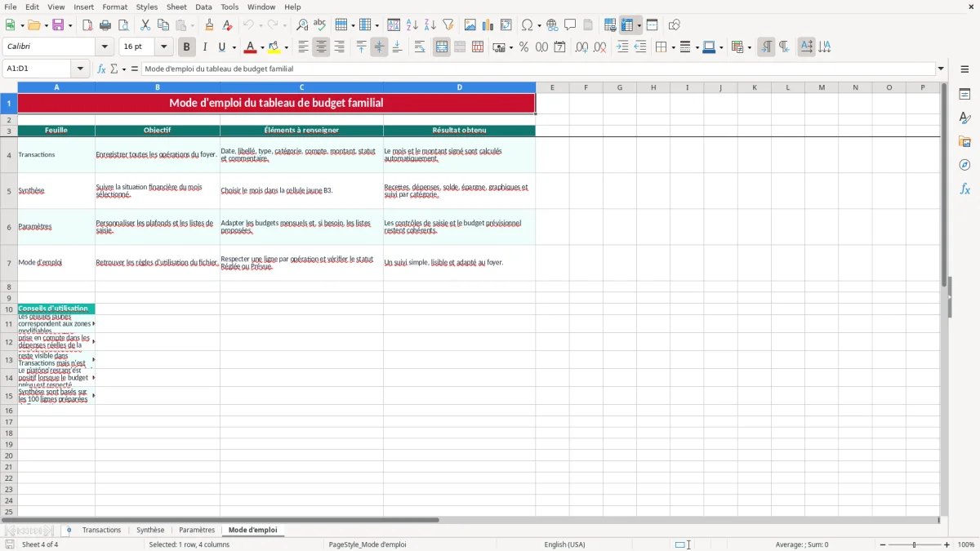Screen dimensions: 980x551
Task: Add a decimal place
Action: coord(581,47)
